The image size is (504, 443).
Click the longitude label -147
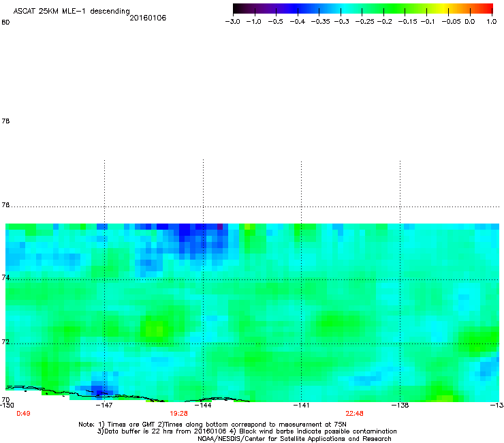click(104, 406)
